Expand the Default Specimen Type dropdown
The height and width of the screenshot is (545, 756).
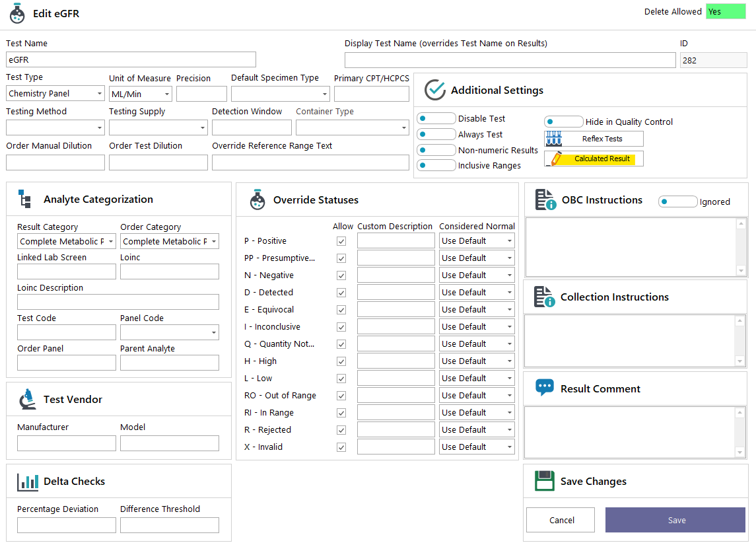[x=281, y=94]
